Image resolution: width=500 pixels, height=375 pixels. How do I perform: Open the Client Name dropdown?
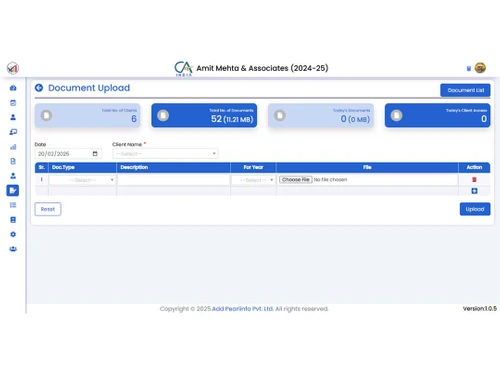tap(166, 154)
